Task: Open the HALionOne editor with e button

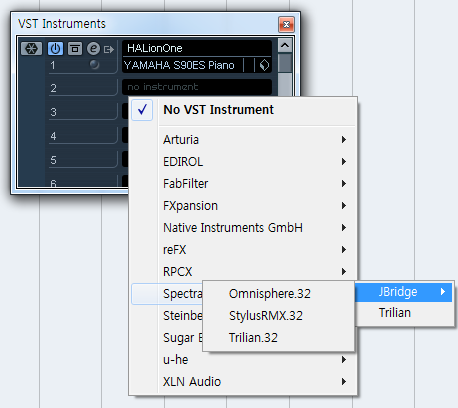Action: tap(94, 49)
